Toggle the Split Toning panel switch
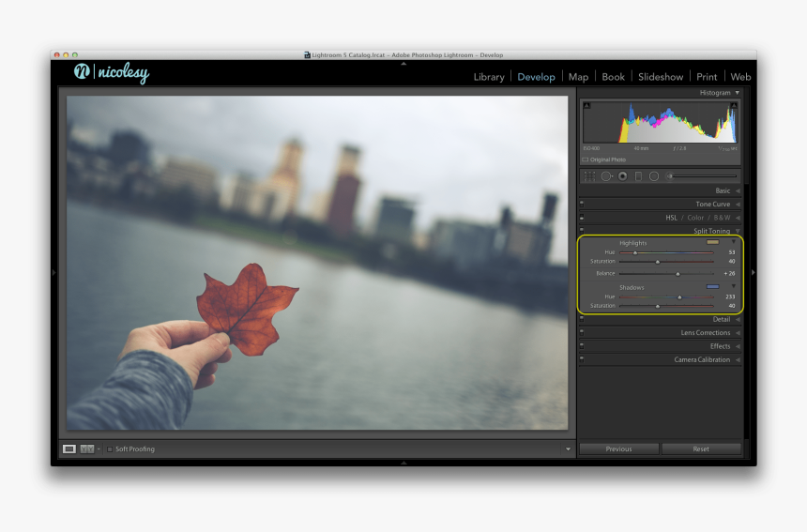The image size is (807, 532). tap(582, 230)
